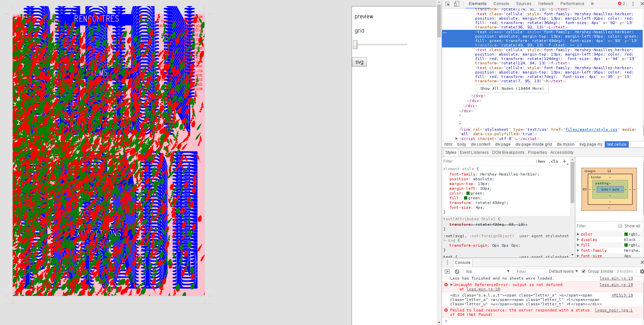
Task: Open the top JavaScript context dropdown
Action: point(487,271)
